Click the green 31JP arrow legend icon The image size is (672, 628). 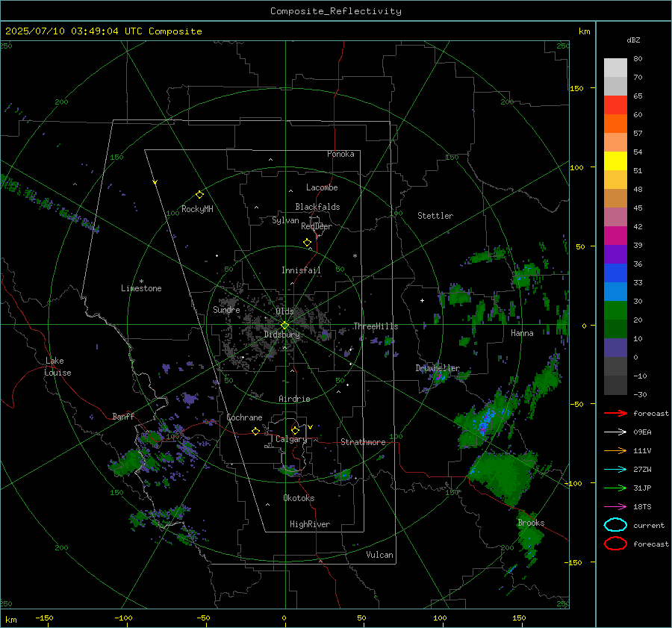[x=615, y=488]
